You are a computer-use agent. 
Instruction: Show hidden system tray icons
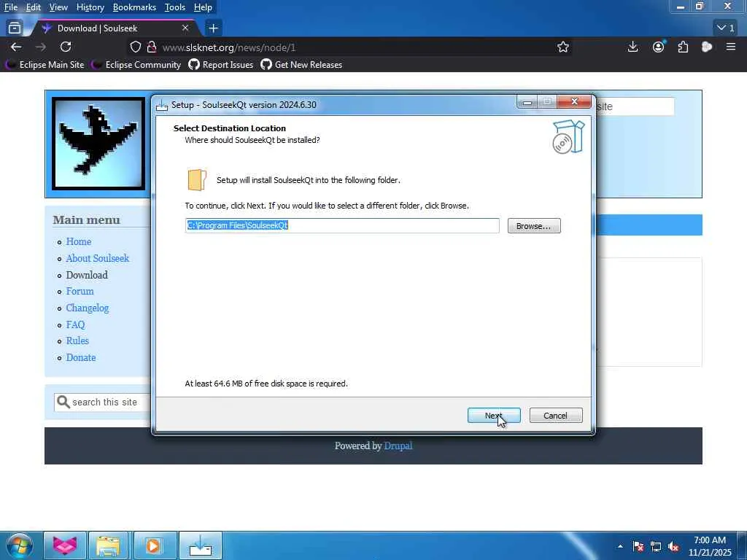(620, 546)
